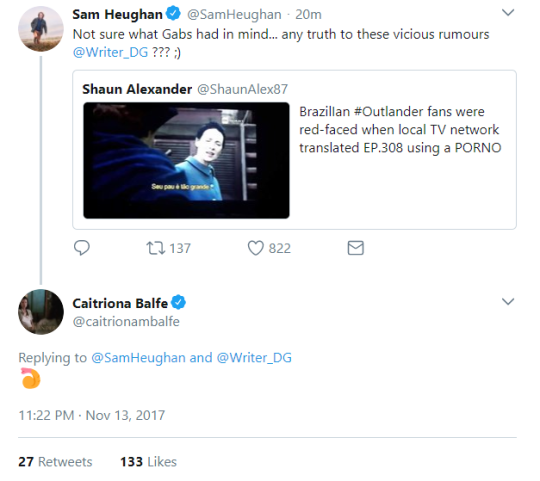The image size is (540, 481).
Task: Open @Writer_DG link in reply line
Action: point(254,358)
